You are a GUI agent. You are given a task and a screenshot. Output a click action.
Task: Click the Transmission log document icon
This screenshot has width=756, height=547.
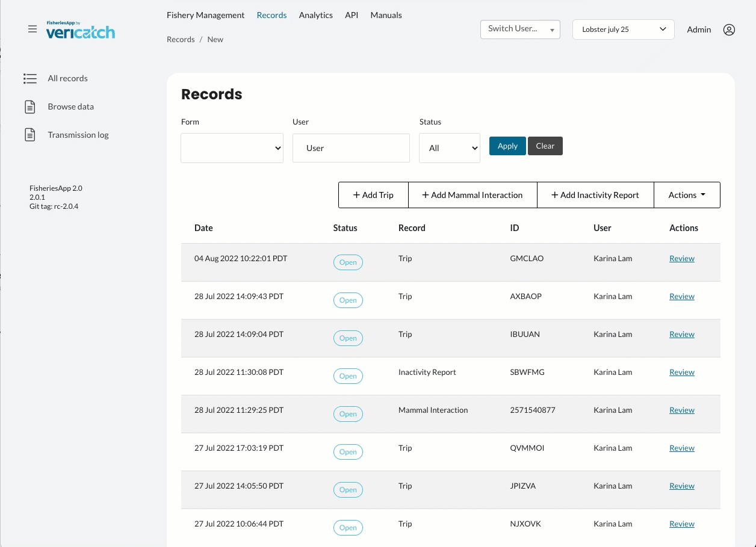30,135
